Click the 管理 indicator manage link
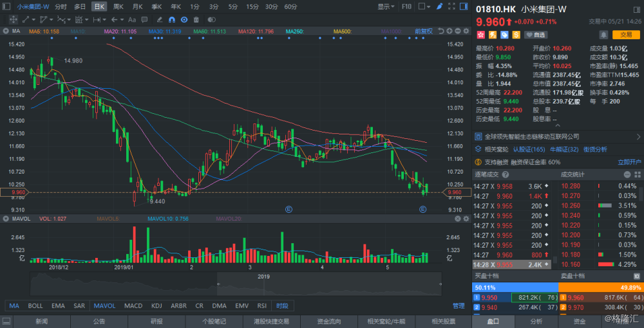 [459, 306]
